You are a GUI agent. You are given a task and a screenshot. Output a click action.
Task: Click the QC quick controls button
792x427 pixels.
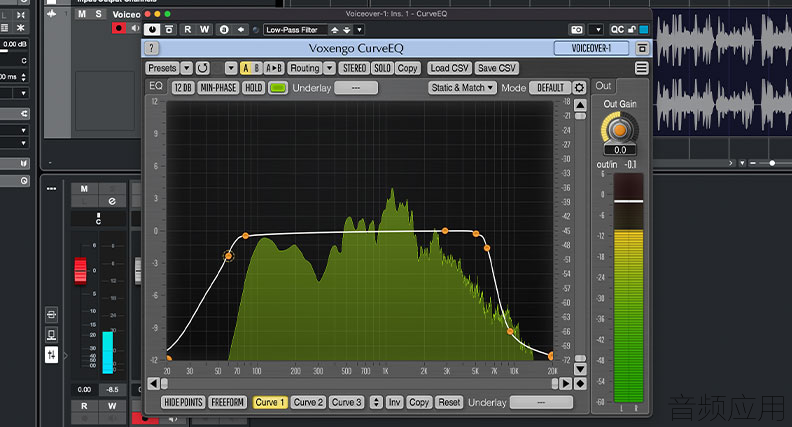[617, 30]
